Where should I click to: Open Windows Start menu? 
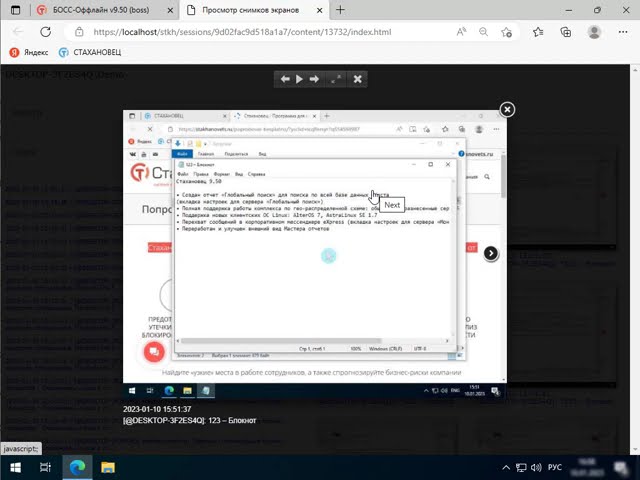click(x=14, y=467)
